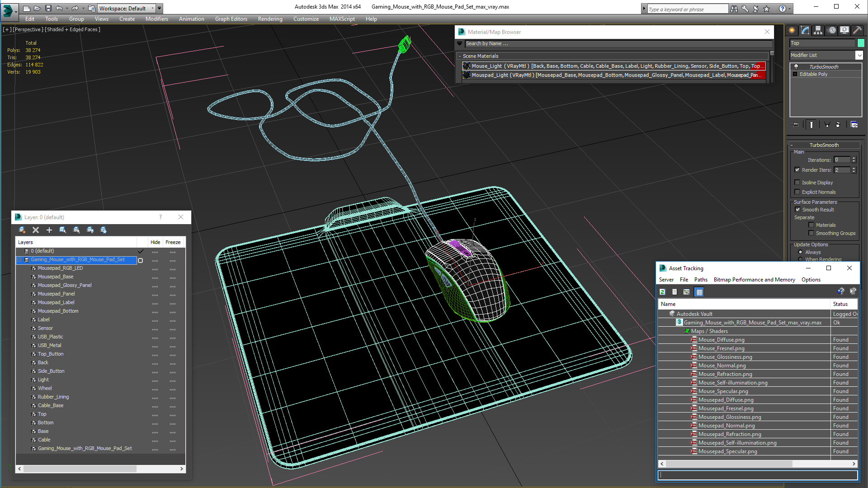Click the Create new layer icon
This screenshot has width=868, height=488.
22,230
